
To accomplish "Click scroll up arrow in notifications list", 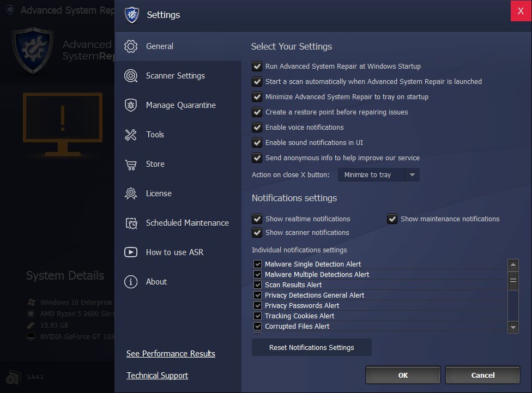I will point(513,265).
